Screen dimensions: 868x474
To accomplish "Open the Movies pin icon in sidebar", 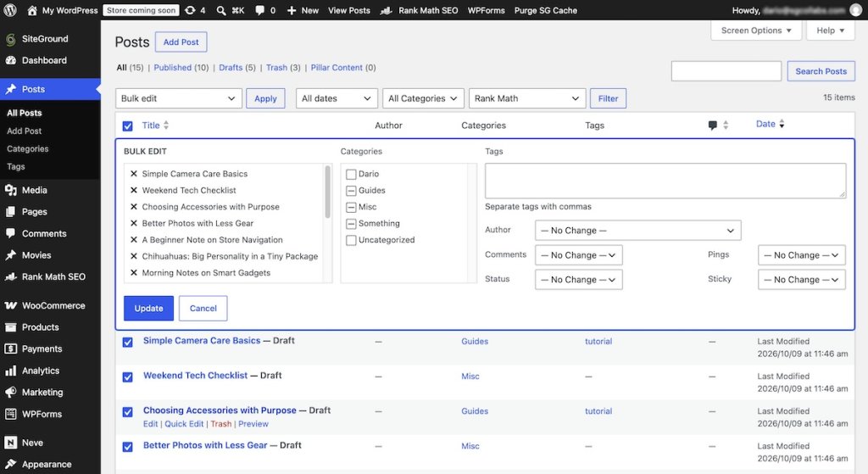I will [x=10, y=254].
